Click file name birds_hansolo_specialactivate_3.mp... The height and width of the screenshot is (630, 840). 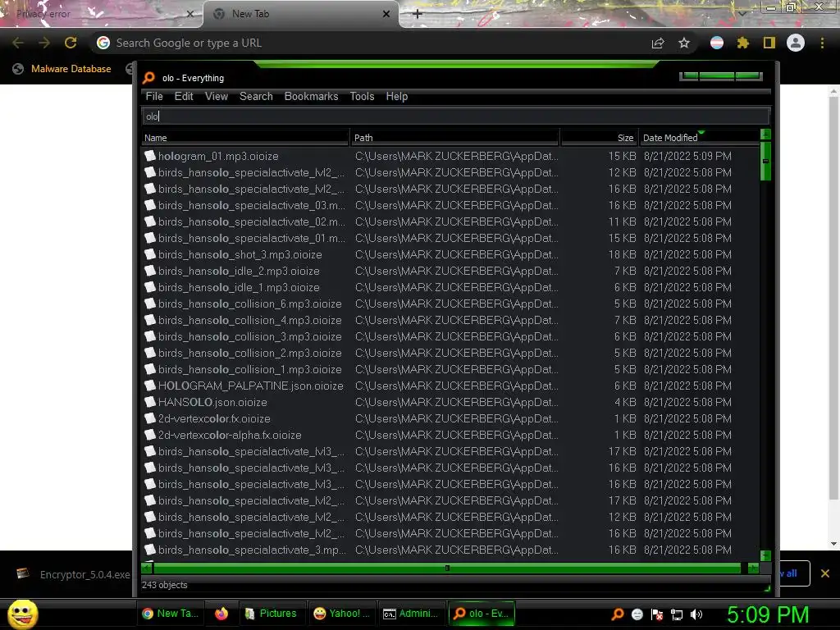tap(252, 550)
